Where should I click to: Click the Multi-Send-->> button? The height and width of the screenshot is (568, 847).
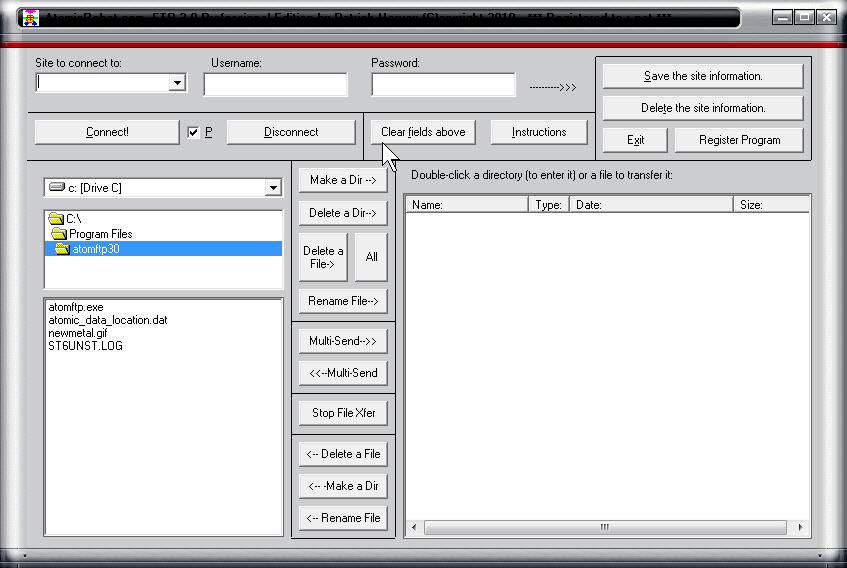[x=343, y=341]
